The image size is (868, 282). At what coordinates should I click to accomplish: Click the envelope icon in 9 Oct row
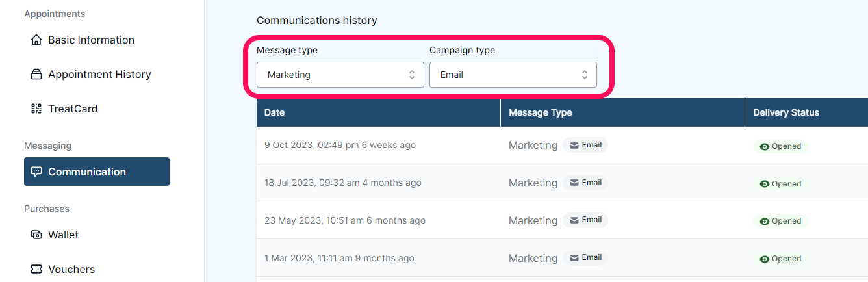pos(574,146)
